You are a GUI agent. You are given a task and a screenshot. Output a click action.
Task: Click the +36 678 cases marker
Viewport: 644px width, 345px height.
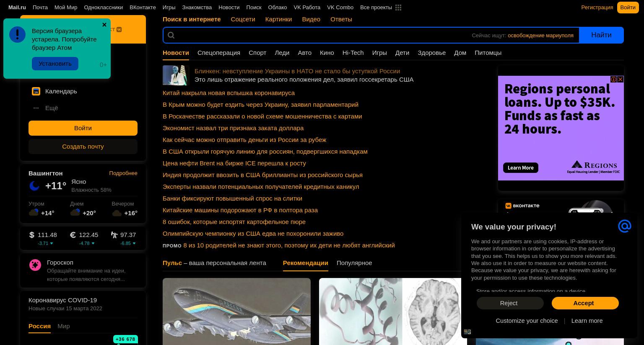[125, 339]
